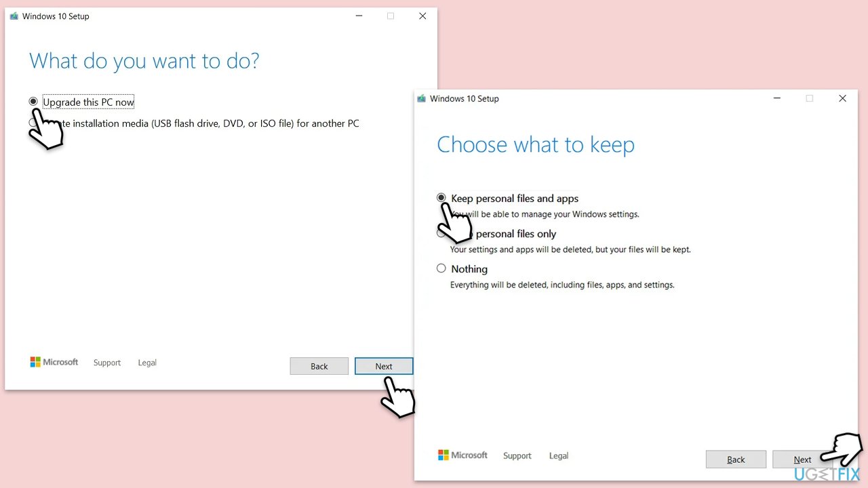Click Windows Setup title icon in right window
This screenshot has width=868, height=488.
tap(422, 98)
